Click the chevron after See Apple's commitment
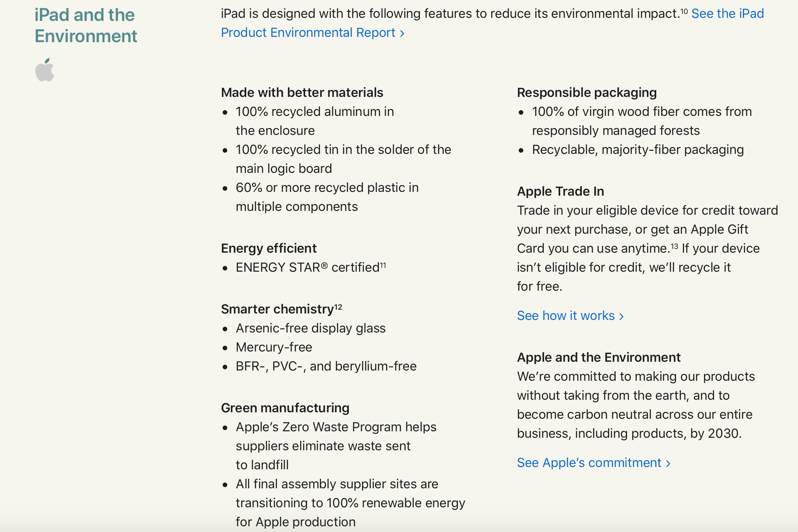798x532 pixels. point(668,464)
